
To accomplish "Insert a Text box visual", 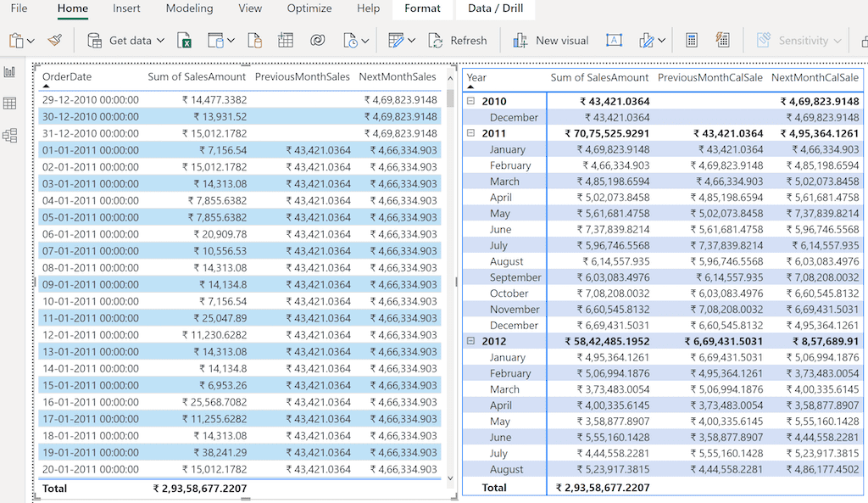I will pos(614,40).
